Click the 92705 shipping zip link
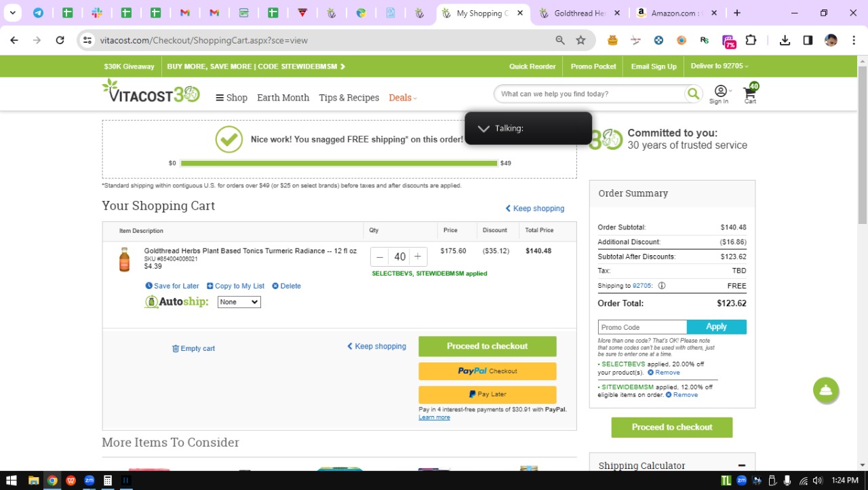The image size is (868, 490). pyautogui.click(x=642, y=286)
